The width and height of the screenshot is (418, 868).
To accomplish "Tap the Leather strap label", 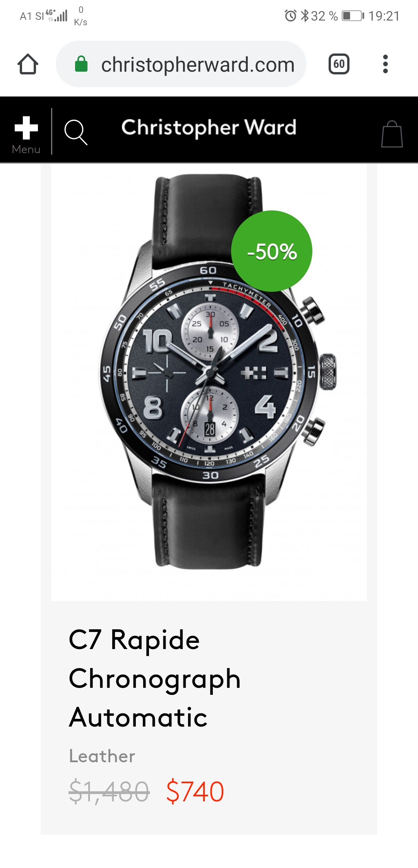I will 102,756.
